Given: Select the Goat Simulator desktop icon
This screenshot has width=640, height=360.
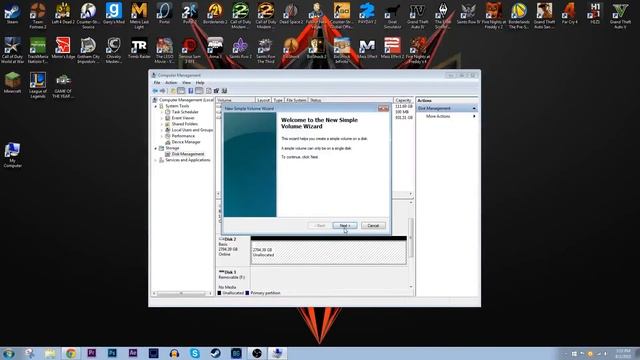Looking at the screenshot, I should 392,16.
